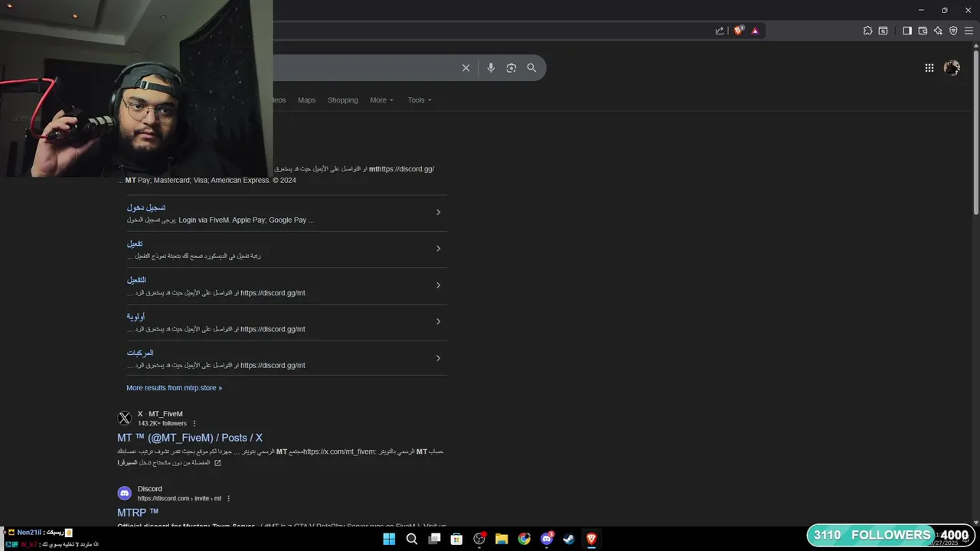
Task: Open Google Chrome from taskbar
Action: click(524, 539)
